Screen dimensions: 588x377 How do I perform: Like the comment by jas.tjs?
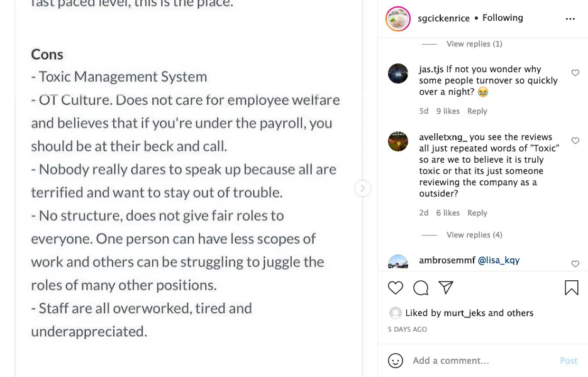pyautogui.click(x=575, y=73)
